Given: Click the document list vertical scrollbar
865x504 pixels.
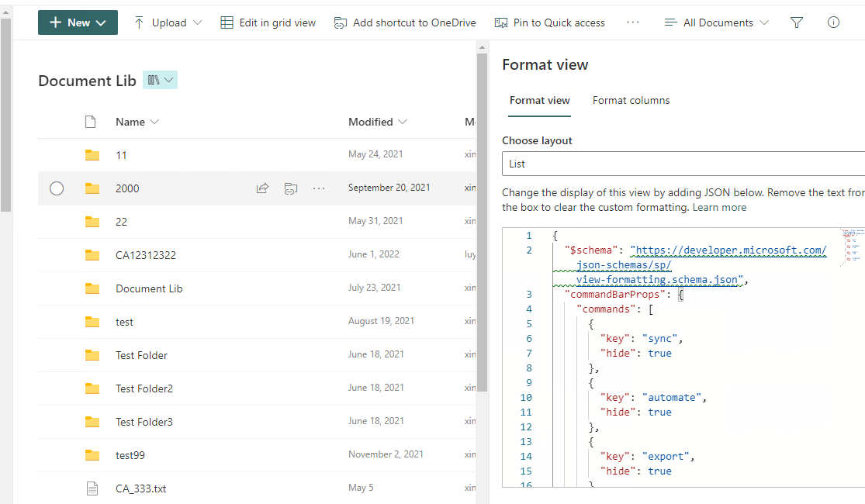Looking at the screenshot, I should click(x=482, y=233).
